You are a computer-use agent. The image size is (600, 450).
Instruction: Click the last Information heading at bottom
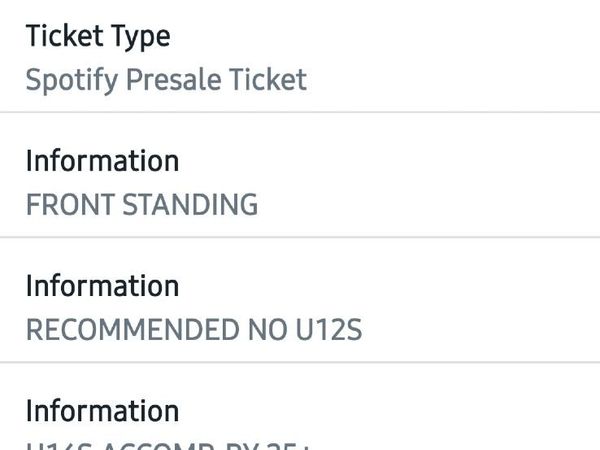102,411
